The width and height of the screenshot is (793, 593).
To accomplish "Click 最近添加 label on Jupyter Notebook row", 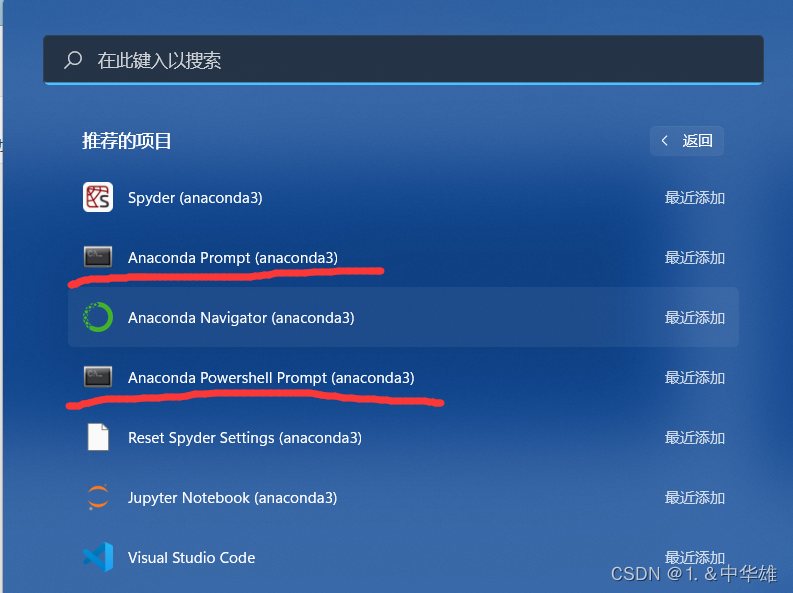I will [694, 498].
